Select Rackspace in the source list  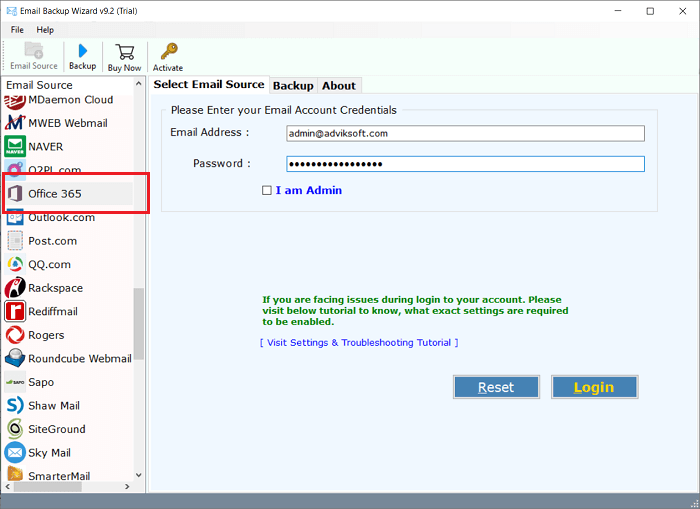pos(55,288)
